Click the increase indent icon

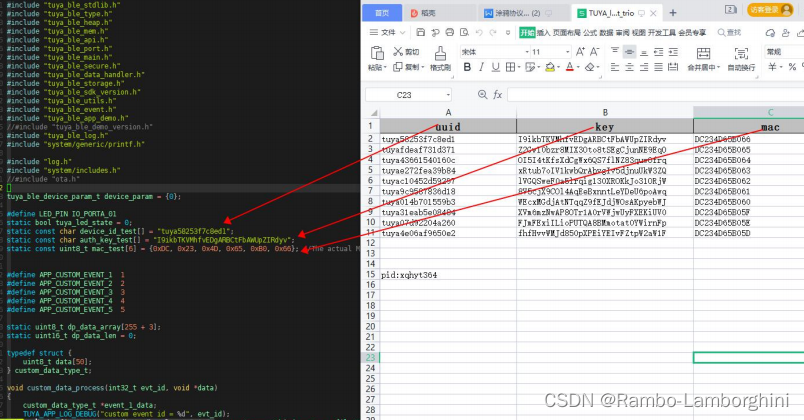coord(673,51)
